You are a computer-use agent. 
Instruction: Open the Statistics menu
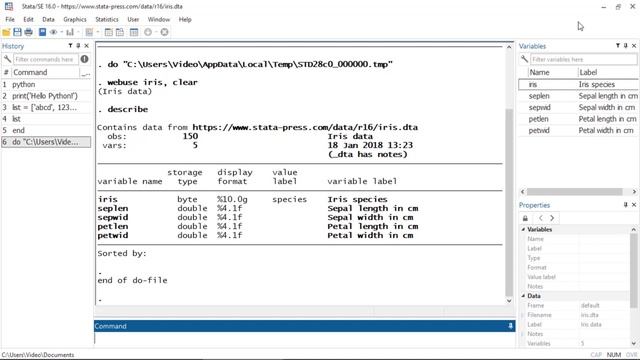pyautogui.click(x=107, y=20)
